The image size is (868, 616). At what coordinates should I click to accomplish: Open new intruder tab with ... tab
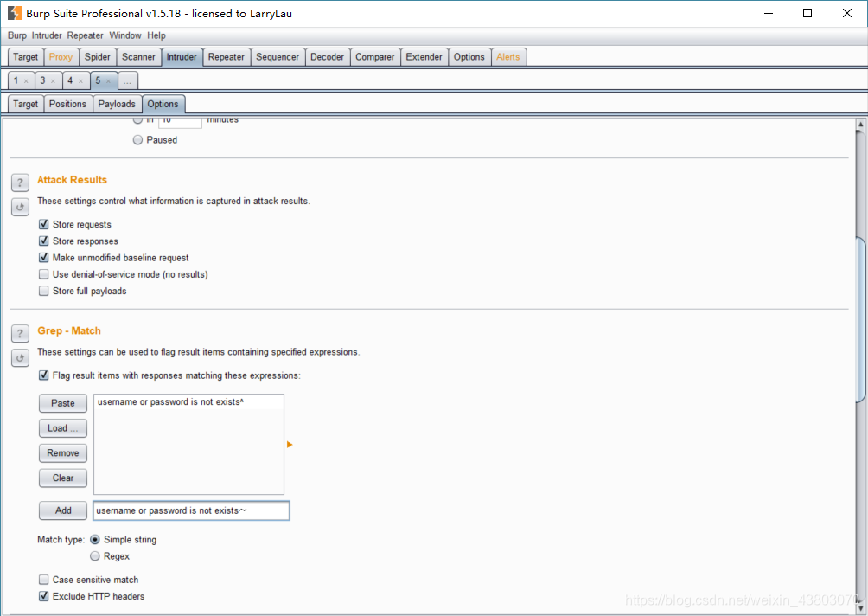point(127,81)
